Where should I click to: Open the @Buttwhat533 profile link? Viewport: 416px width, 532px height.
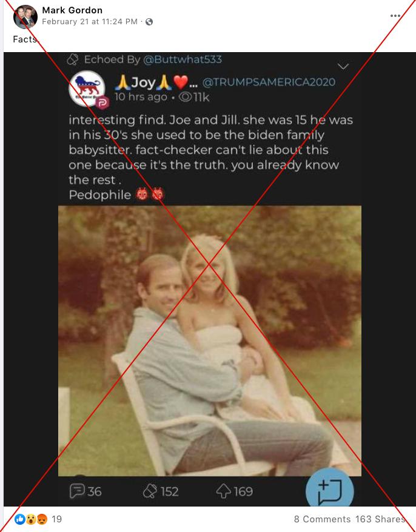pos(183,59)
